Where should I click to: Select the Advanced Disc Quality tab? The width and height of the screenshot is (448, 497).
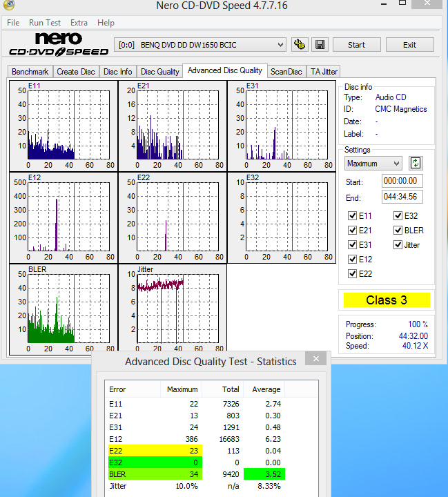225,70
